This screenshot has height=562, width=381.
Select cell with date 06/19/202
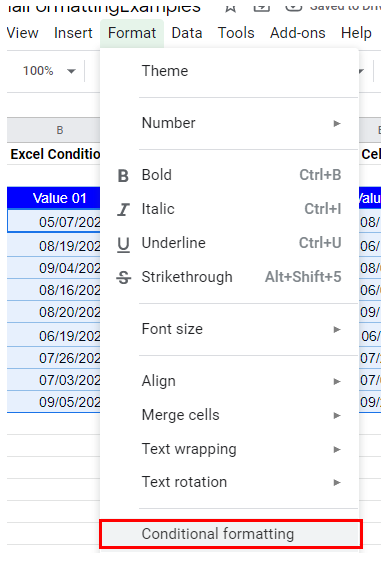(x=53, y=335)
